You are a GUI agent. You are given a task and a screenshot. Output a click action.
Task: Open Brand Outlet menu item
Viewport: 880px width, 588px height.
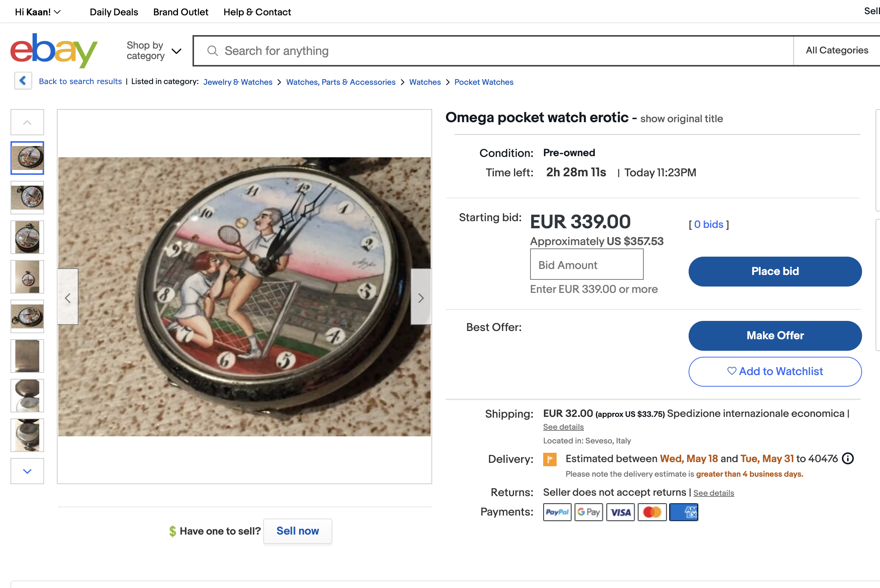click(x=181, y=12)
